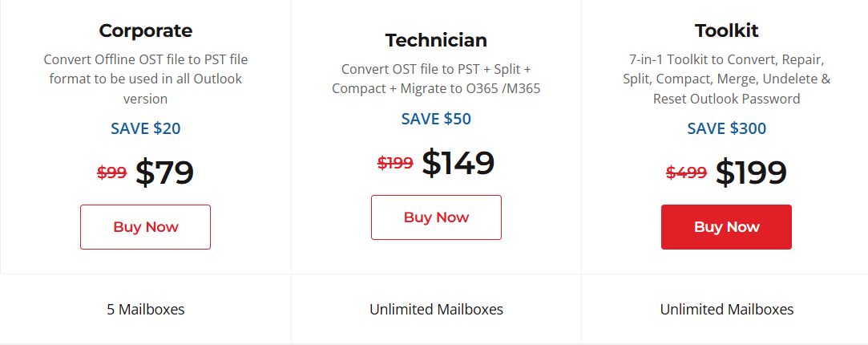Click Unlimited Mailboxes under the Technician plan
868x345 pixels.
point(436,310)
